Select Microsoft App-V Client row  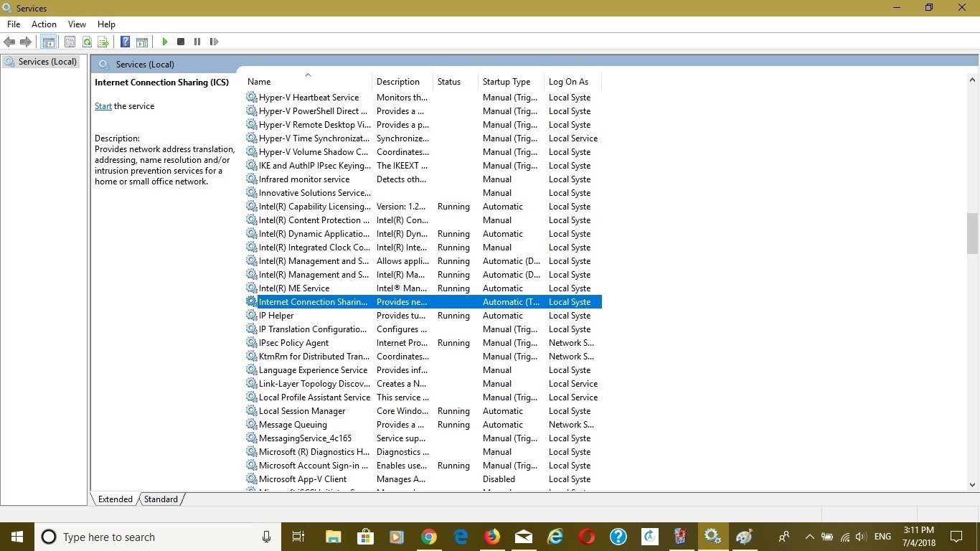tap(423, 479)
